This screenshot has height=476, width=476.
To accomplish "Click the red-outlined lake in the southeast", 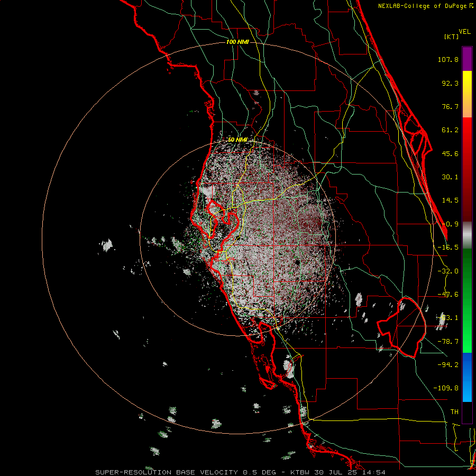I will point(401,327).
